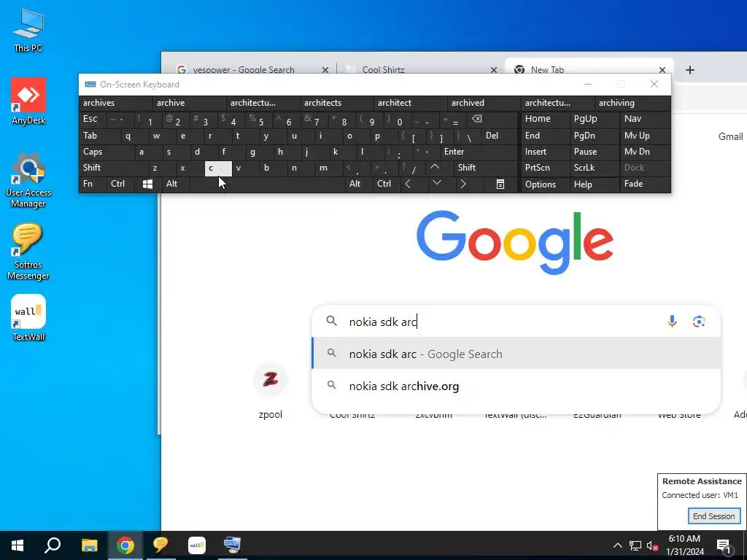This screenshot has width=747, height=560.
Task: Open the zpool shortcut tile
Action: click(x=270, y=390)
